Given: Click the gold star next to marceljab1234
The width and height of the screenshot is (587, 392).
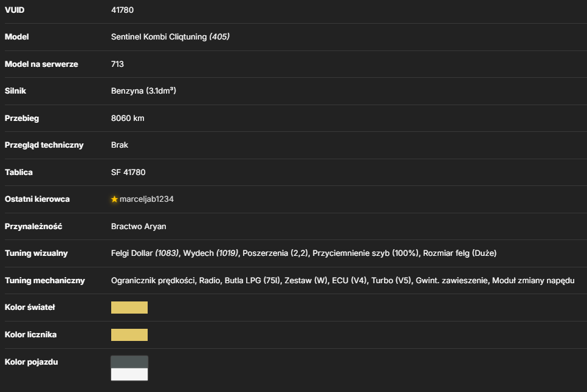Looking at the screenshot, I should point(115,199).
